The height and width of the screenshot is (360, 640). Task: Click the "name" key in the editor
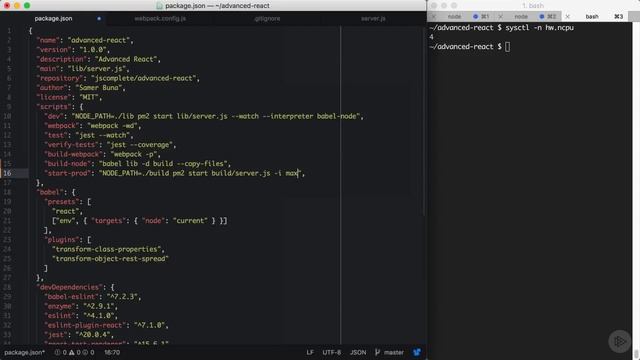pyautogui.click(x=48, y=40)
